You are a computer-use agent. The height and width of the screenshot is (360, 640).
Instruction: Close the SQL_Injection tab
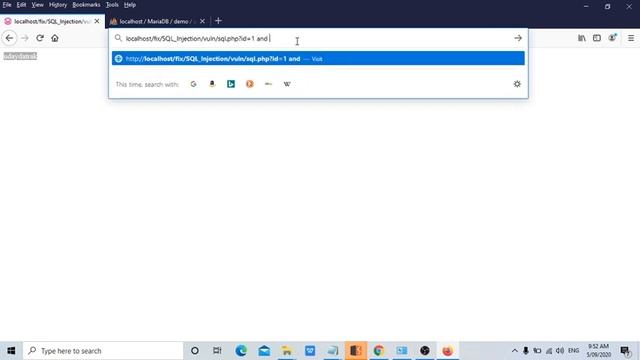pos(97,21)
